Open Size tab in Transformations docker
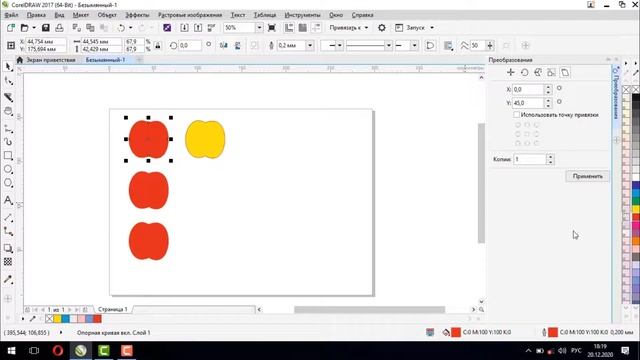640x360 pixels. [x=551, y=72]
